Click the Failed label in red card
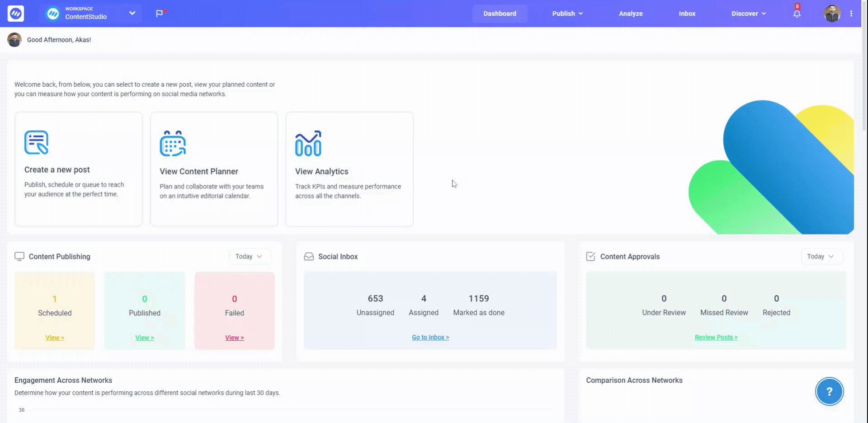The image size is (868, 423). (x=235, y=313)
